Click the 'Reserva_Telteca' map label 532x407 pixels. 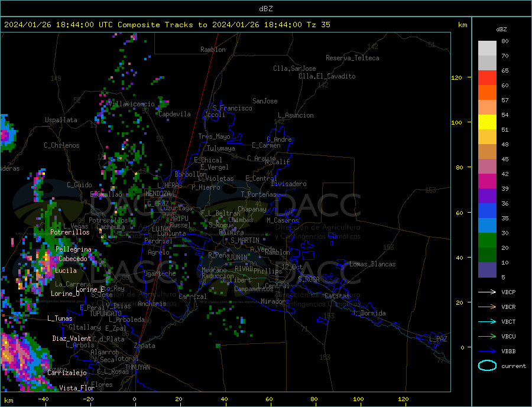(352, 58)
